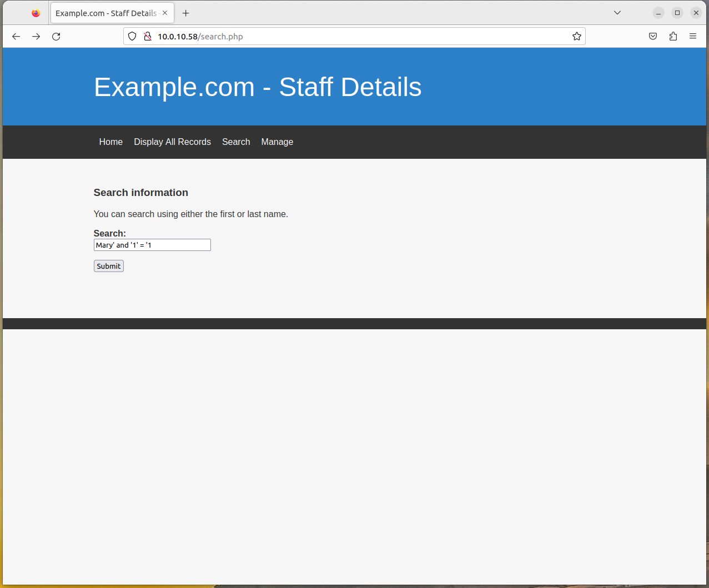Go to the Home nav item
The width and height of the screenshot is (709, 588).
click(111, 142)
